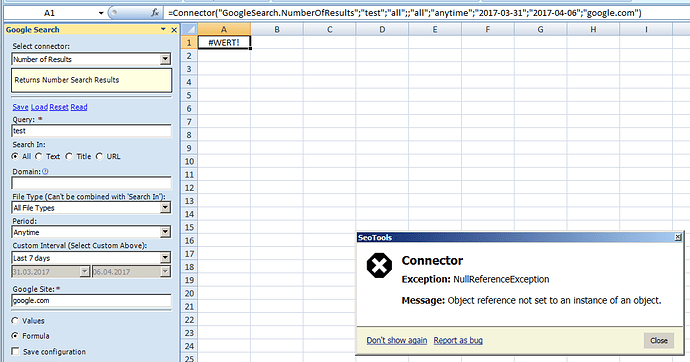
Task: Click the Query input field
Action: pyautogui.click(x=92, y=131)
